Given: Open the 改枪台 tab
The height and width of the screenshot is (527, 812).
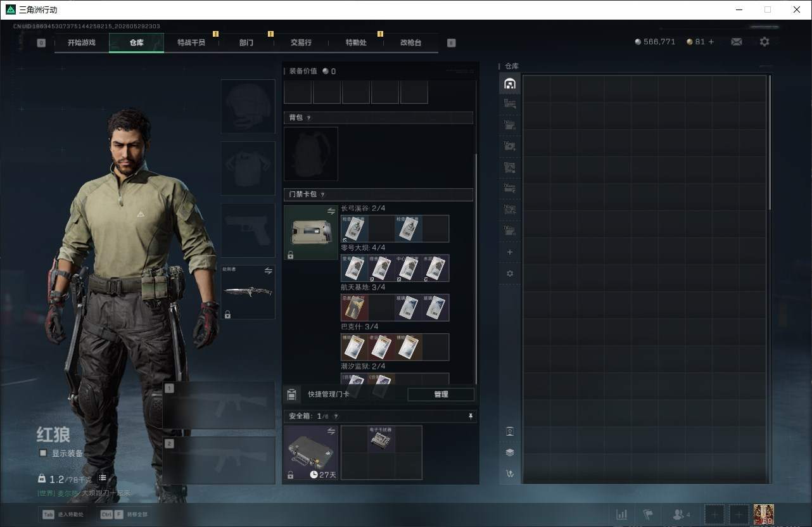Looking at the screenshot, I should [410, 42].
